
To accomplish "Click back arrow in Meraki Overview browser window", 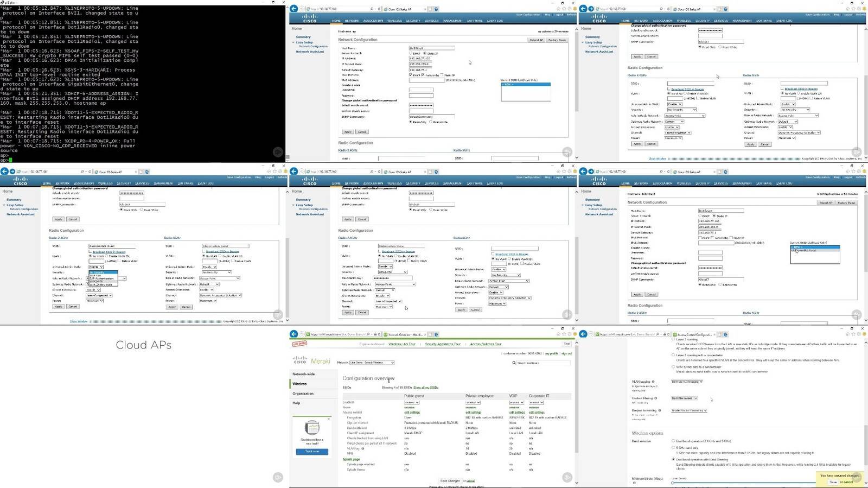I will (293, 334).
